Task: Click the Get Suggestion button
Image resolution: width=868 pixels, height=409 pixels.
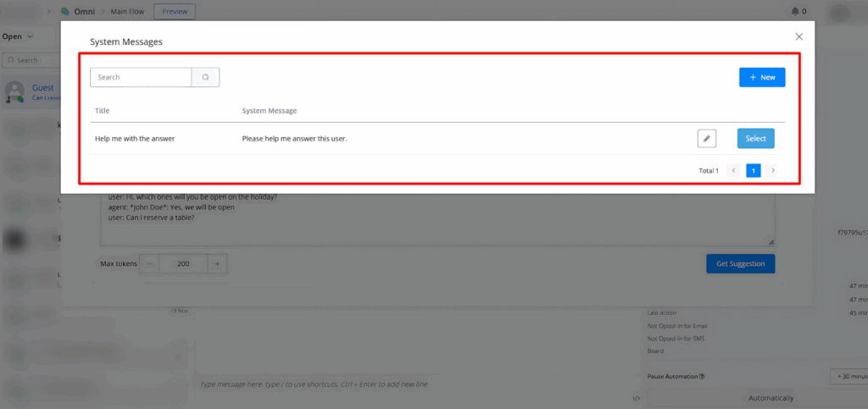Action: point(740,263)
